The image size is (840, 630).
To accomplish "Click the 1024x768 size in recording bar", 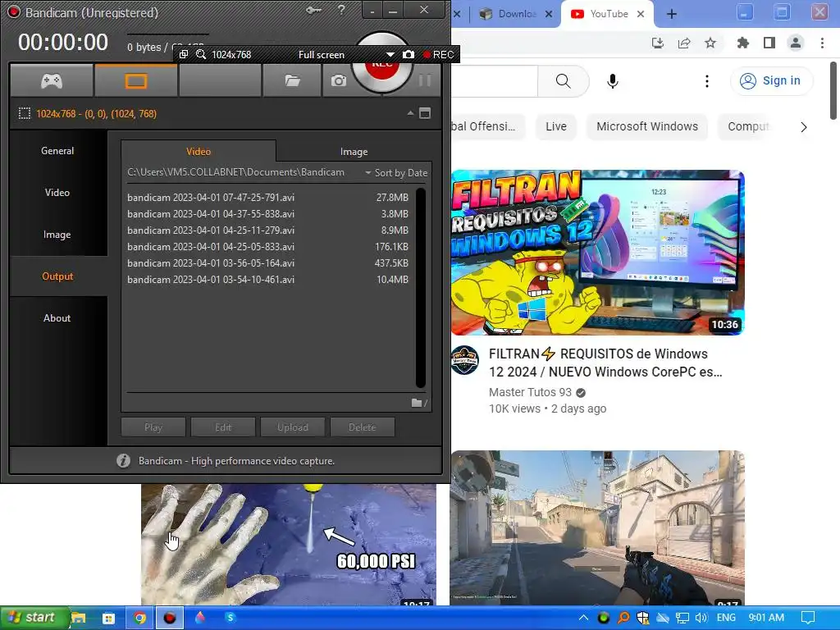I will click(x=231, y=55).
